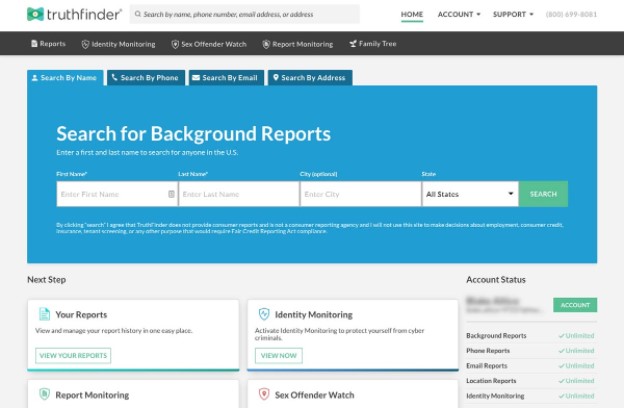The width and height of the screenshot is (627, 412).
Task: Click the Search for Background Reports heading
Action: (x=194, y=134)
